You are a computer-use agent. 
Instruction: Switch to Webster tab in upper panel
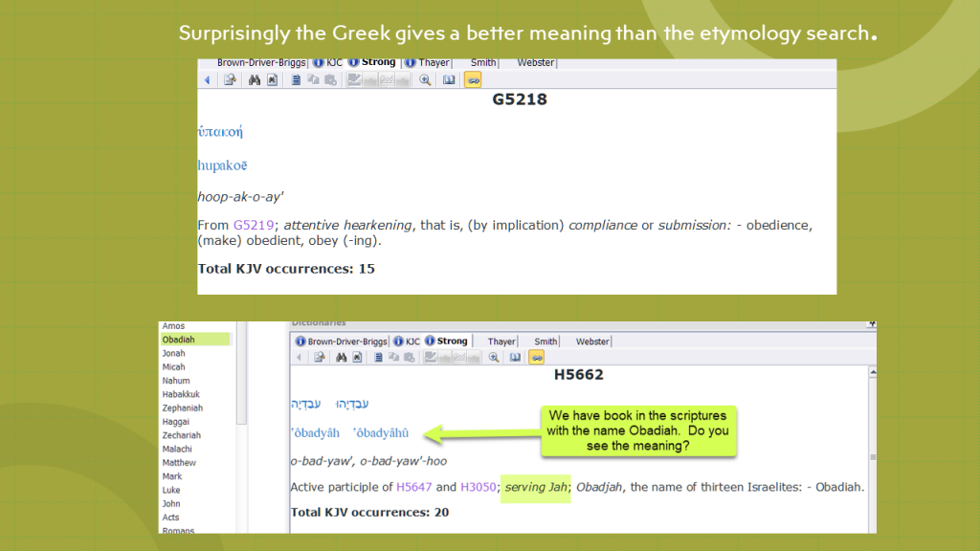point(536,62)
